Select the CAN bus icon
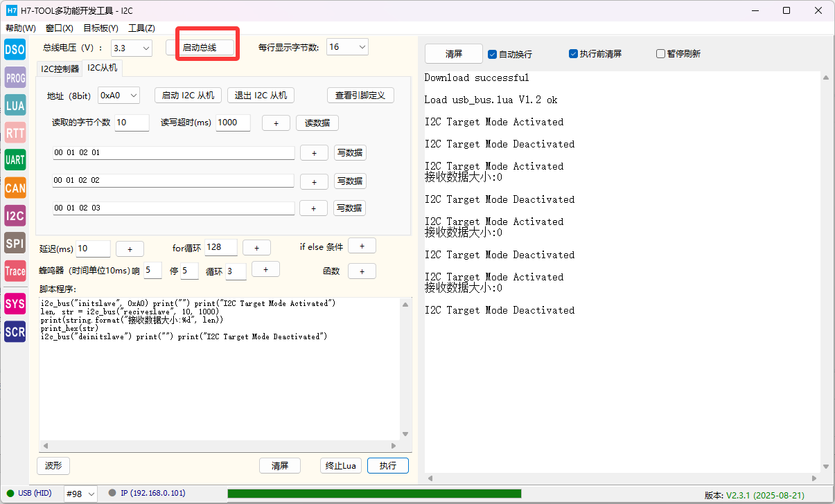Viewport: 835px width, 504px height. [15, 188]
